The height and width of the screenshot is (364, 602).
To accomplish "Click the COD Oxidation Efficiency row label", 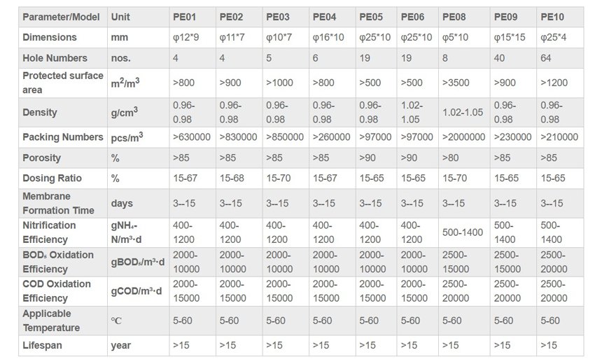I will (x=57, y=291).
